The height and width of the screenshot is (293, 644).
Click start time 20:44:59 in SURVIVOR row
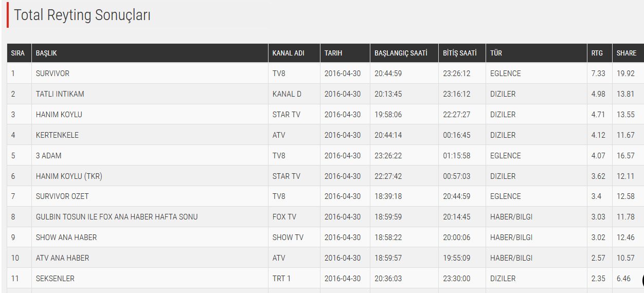pyautogui.click(x=388, y=74)
